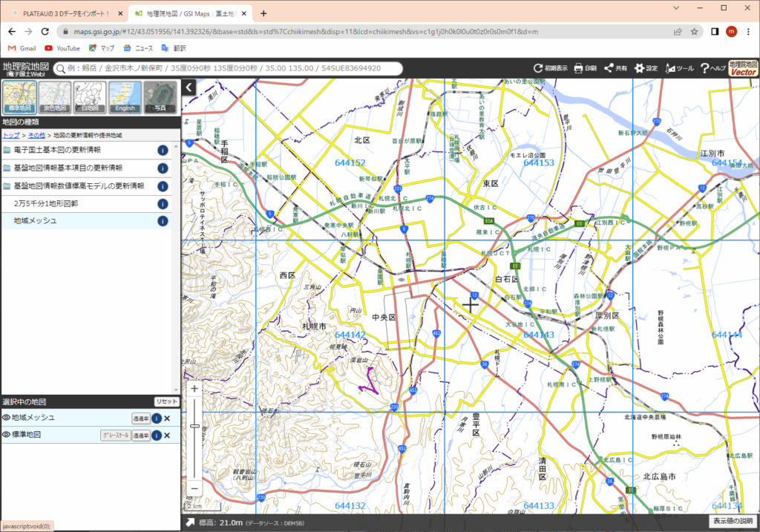Show info for 2万5千分1地形図郭 layer
The width and height of the screenshot is (760, 532).
163,203
